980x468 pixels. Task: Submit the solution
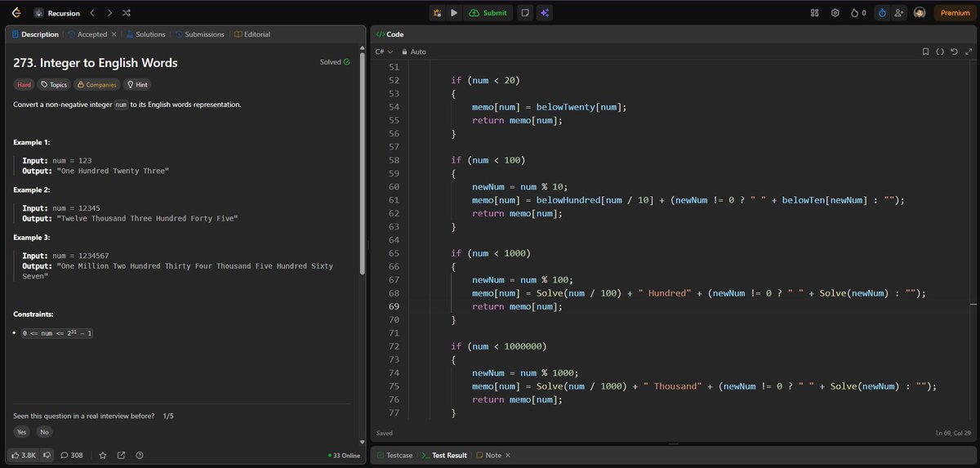pyautogui.click(x=488, y=13)
